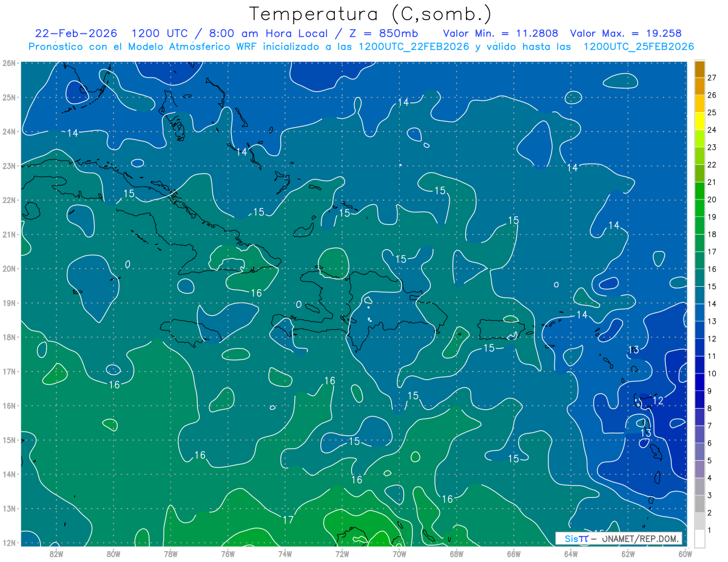Click the teal swatch beside legend value 15

point(699,278)
